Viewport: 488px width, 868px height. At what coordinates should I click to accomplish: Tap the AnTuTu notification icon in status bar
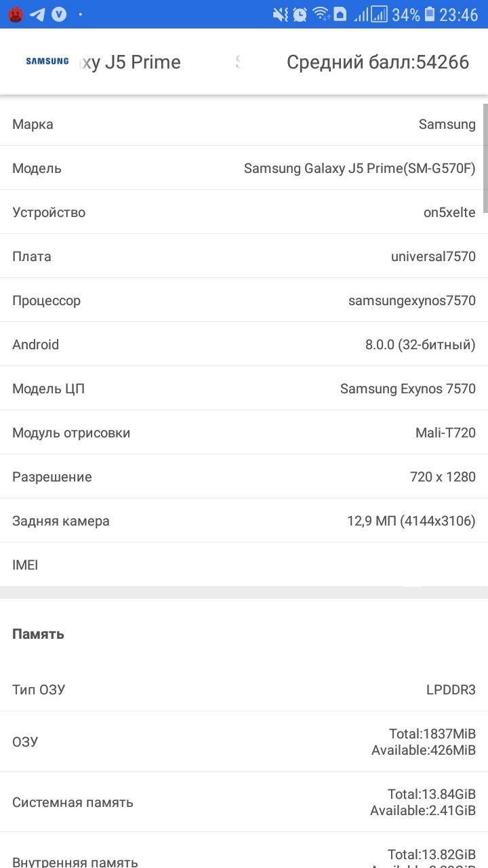[16, 14]
